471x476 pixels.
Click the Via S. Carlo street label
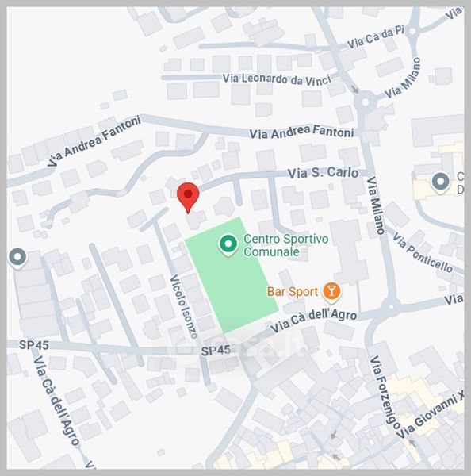(x=323, y=173)
